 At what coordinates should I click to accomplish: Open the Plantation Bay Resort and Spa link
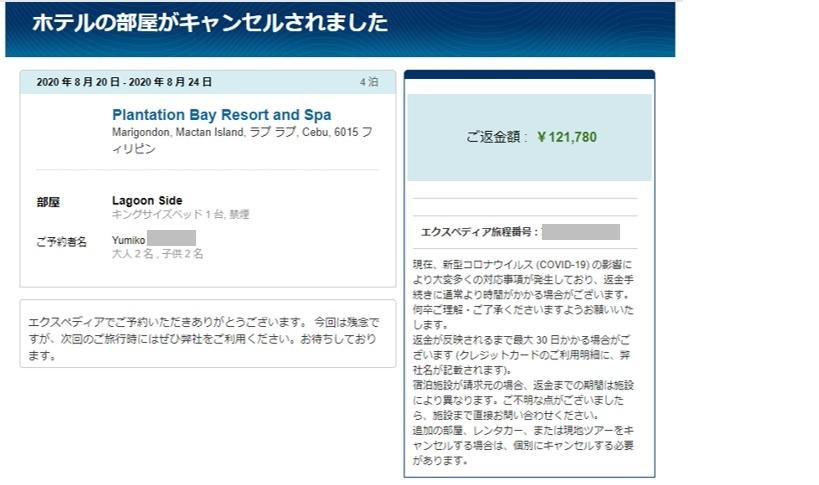click(x=221, y=115)
